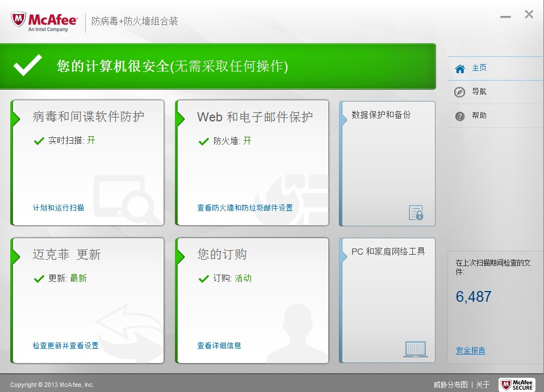
Task: Open the 计划和运行扫描 link
Action: (58, 208)
